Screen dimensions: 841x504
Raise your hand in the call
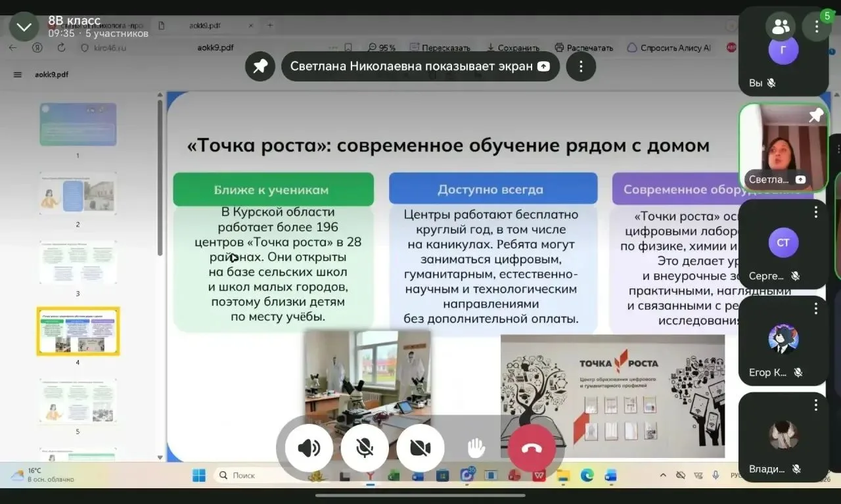(x=476, y=448)
